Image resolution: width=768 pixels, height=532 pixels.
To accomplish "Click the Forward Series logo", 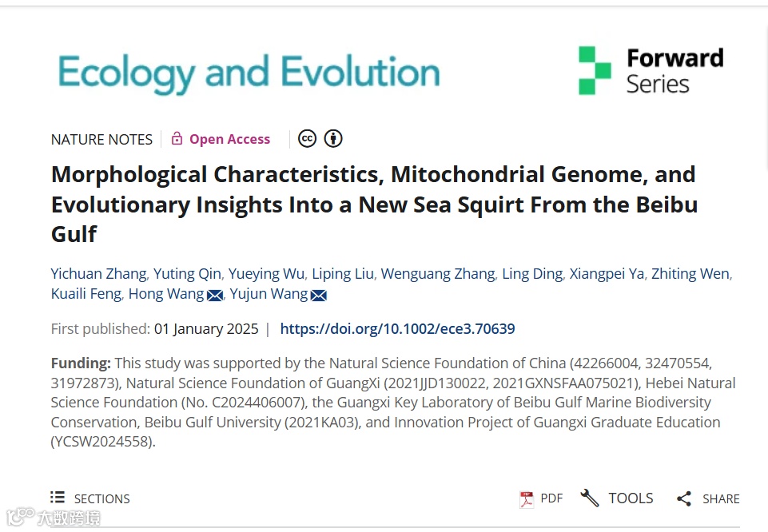I will coord(651,70).
